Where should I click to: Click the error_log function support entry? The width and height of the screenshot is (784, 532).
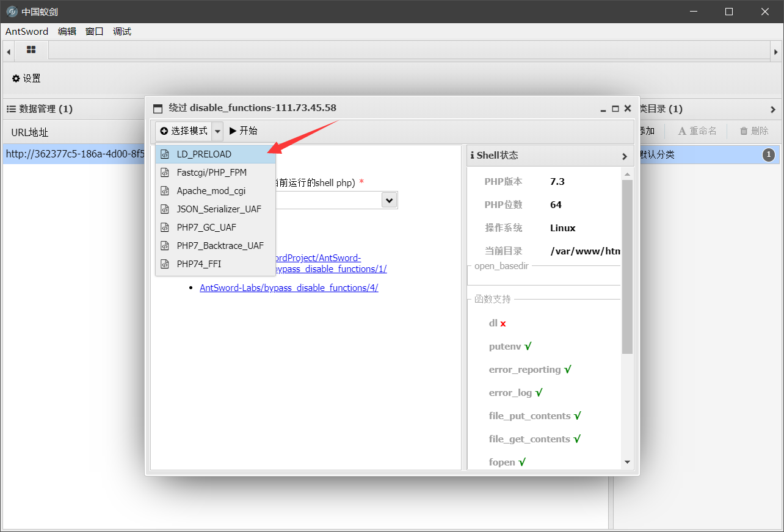[x=515, y=393]
